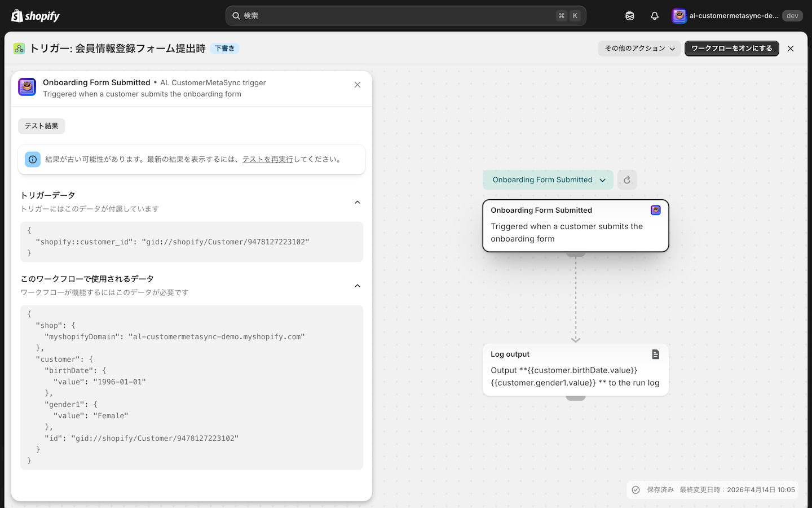Click the saved checkmark status icon
Viewport: 812px width, 508px height.
(636, 490)
